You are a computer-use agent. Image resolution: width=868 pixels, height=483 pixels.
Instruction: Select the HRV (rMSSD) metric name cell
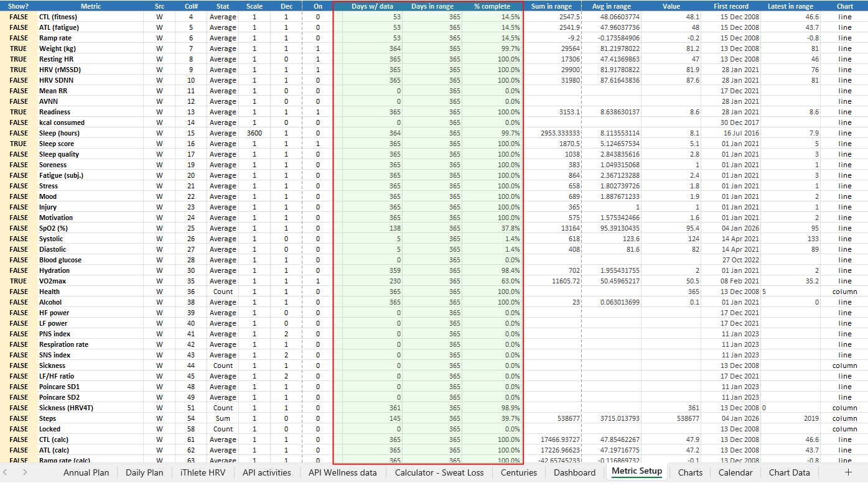click(x=91, y=70)
